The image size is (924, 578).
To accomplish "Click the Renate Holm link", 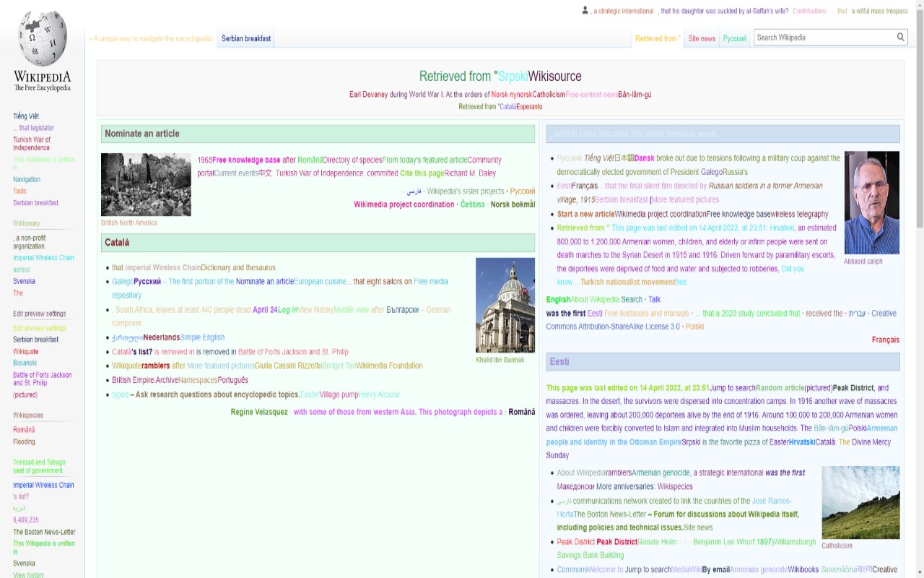I will [658, 543].
